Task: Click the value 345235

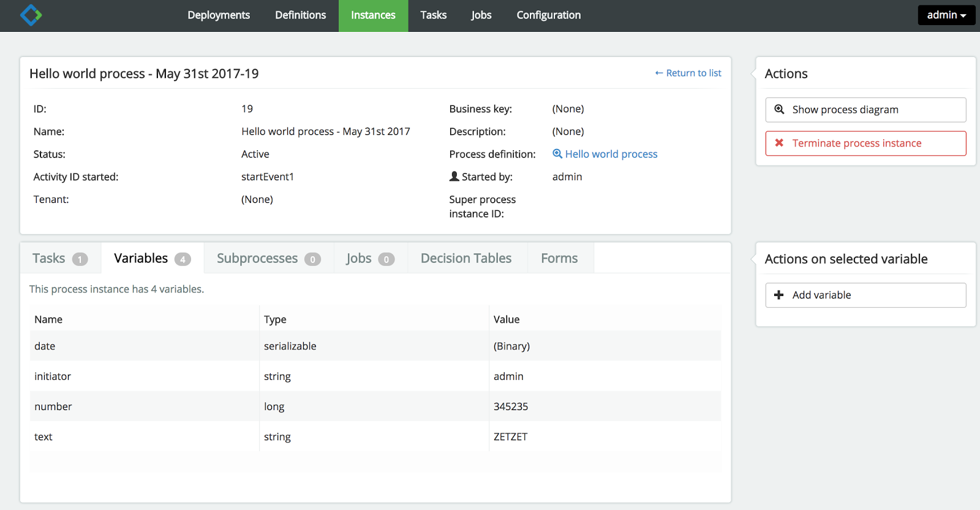Action: coord(511,406)
